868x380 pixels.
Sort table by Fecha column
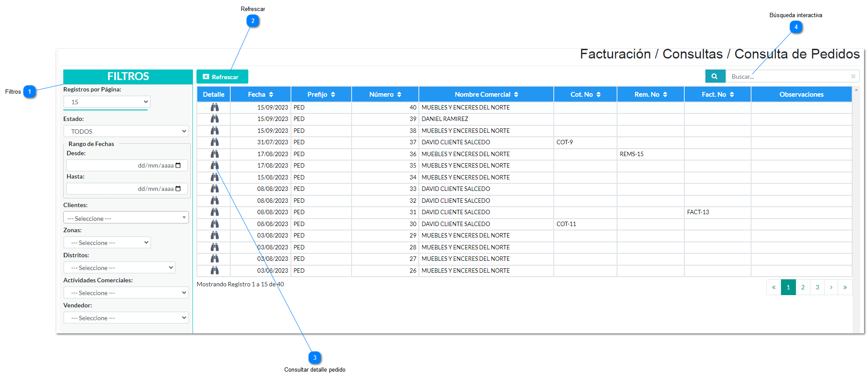point(261,94)
